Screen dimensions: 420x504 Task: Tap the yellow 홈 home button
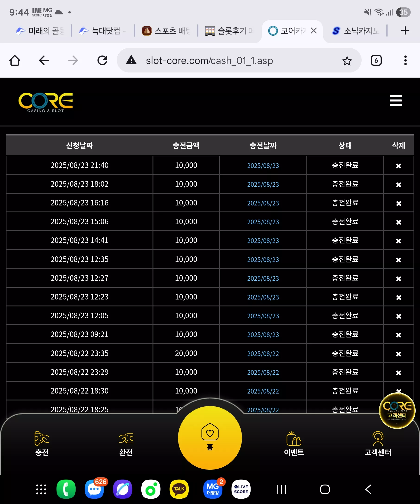pos(210,438)
